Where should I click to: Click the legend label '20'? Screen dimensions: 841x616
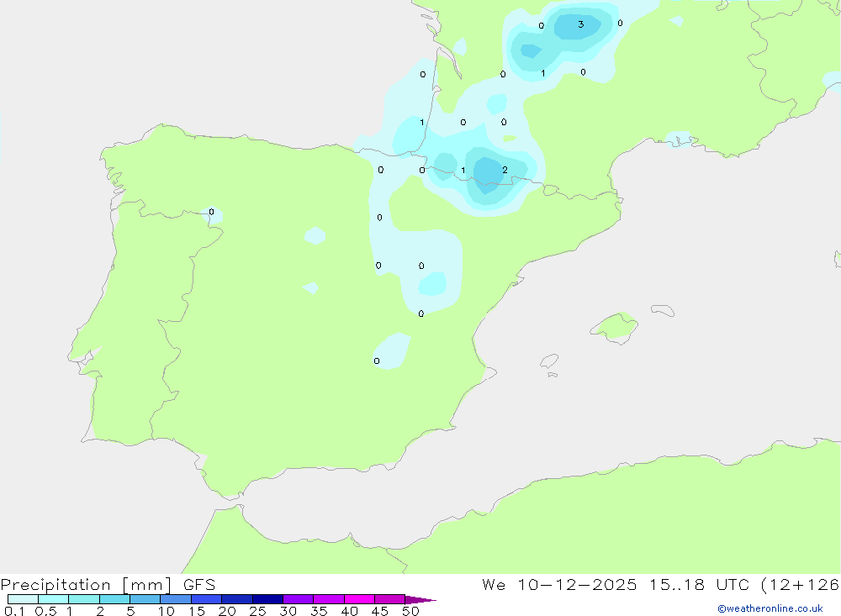coord(227,611)
